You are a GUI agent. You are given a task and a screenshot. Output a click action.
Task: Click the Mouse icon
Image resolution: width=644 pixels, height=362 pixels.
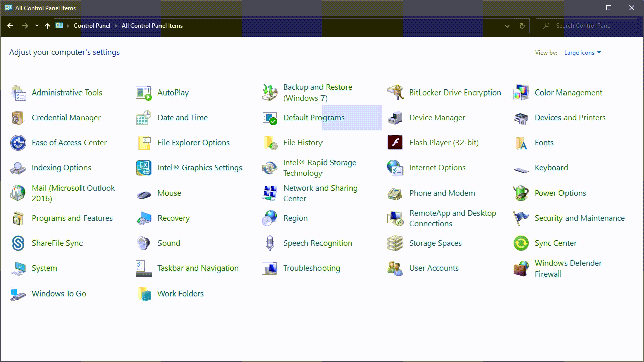click(144, 194)
